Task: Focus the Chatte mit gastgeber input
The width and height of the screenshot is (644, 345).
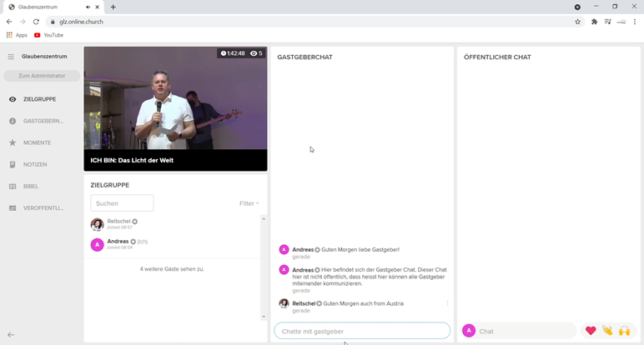Action: [x=361, y=331]
